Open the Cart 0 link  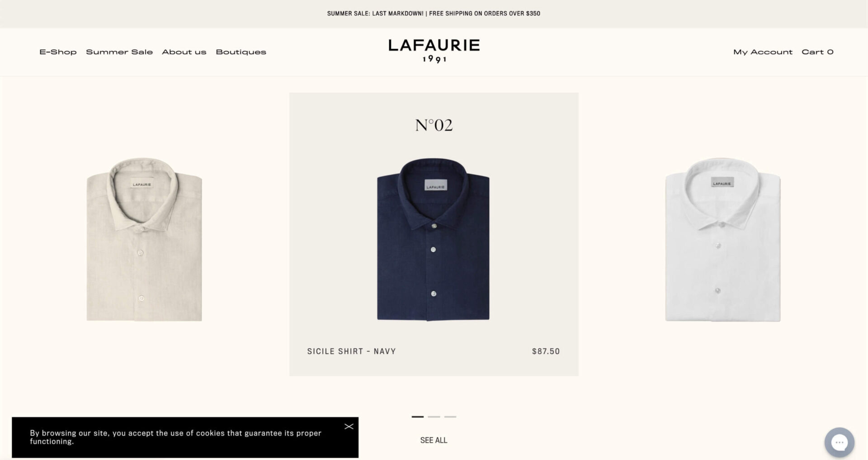click(817, 52)
